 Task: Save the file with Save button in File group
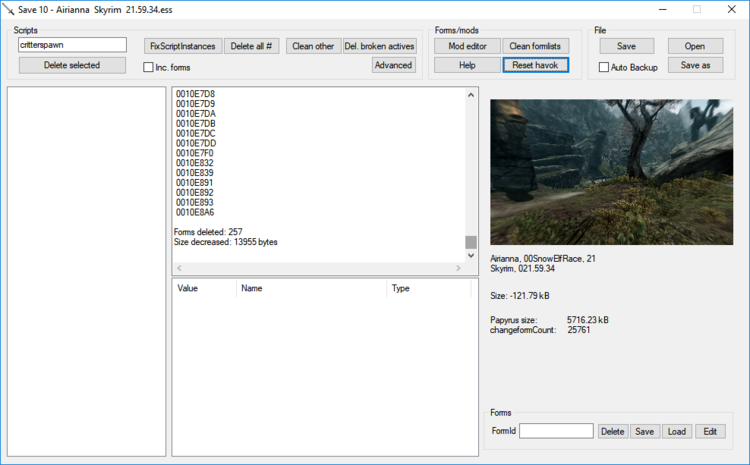(x=627, y=46)
